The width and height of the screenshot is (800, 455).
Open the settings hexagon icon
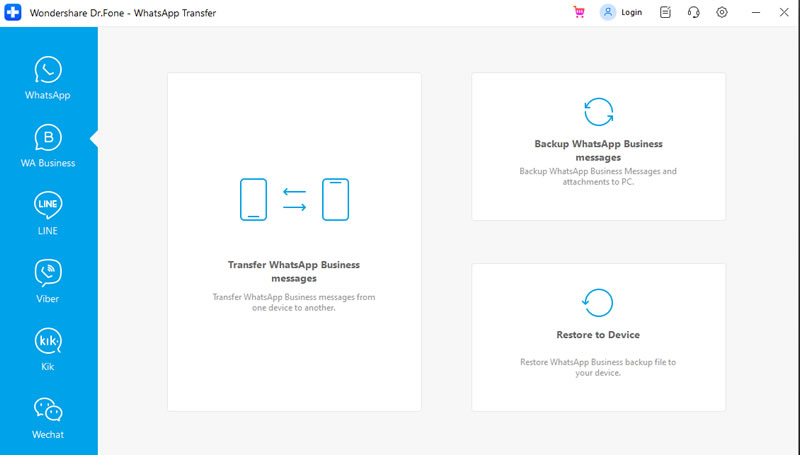click(x=722, y=12)
